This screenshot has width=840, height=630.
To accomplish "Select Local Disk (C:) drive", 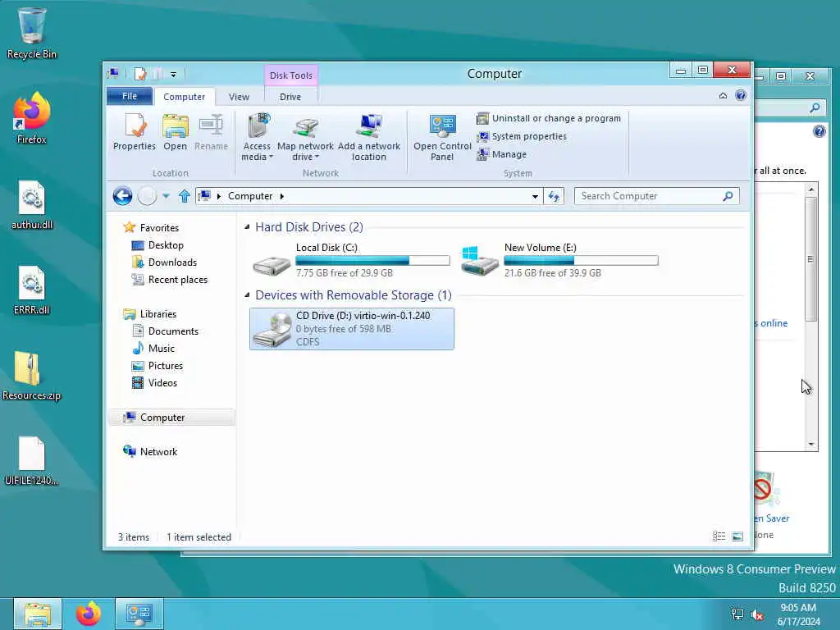I will click(x=351, y=260).
